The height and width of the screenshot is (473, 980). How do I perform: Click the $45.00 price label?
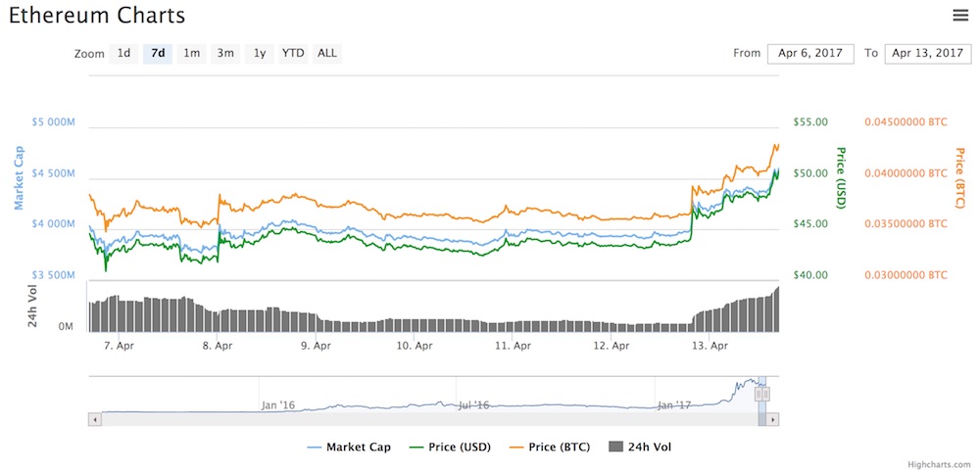[810, 223]
